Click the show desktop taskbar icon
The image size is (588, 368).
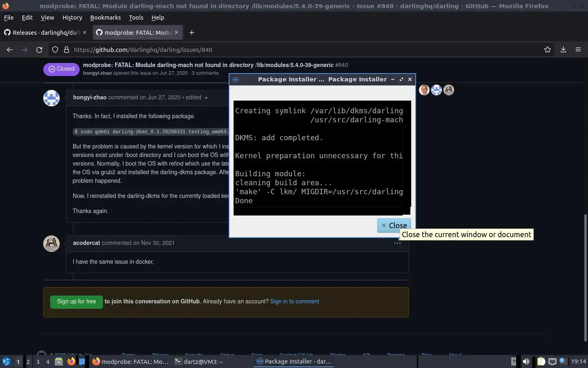click(82, 361)
